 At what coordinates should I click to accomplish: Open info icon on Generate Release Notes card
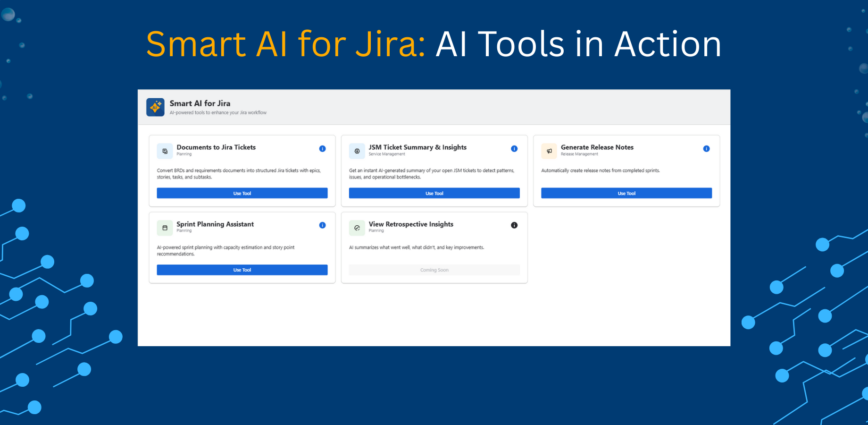tap(707, 149)
